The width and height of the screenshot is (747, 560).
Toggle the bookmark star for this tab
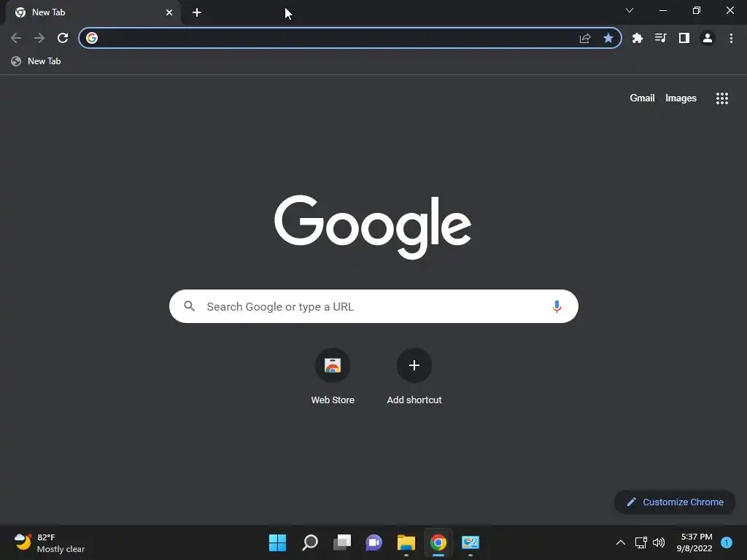[608, 38]
